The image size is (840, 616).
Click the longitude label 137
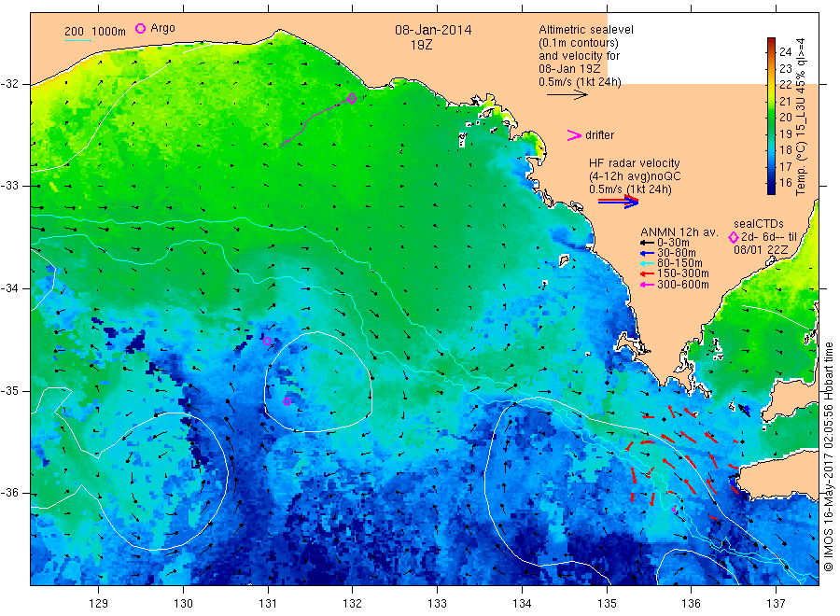pos(777,604)
